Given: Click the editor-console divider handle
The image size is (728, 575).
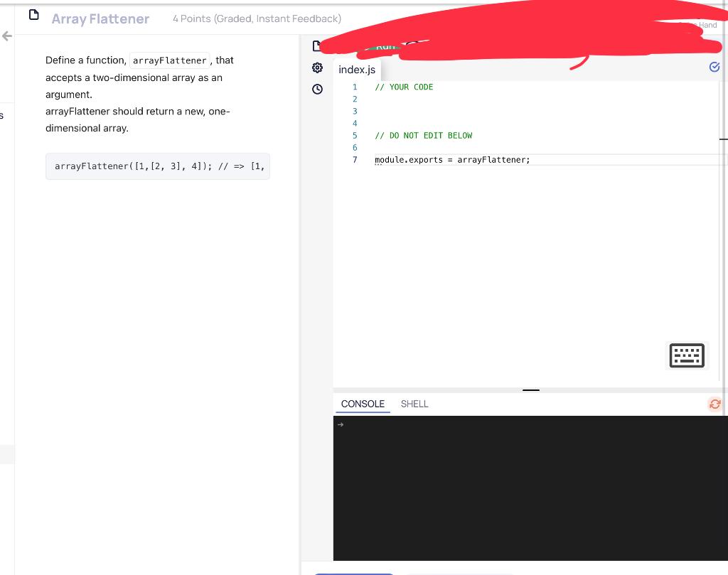Looking at the screenshot, I should [x=530, y=390].
